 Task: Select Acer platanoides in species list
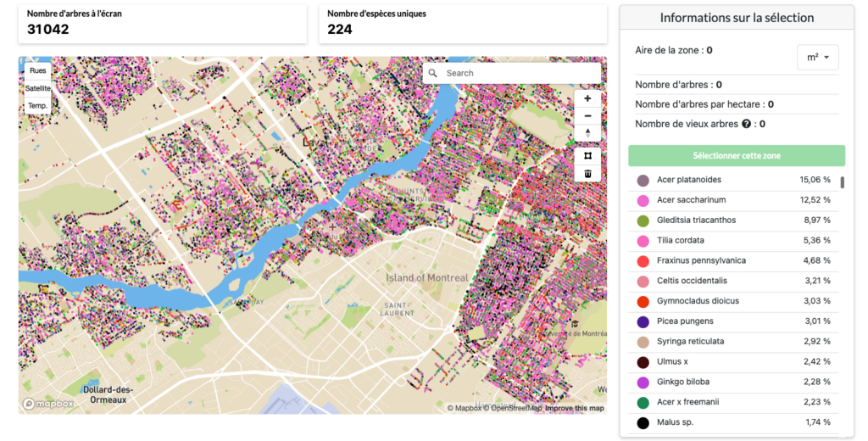tap(689, 180)
